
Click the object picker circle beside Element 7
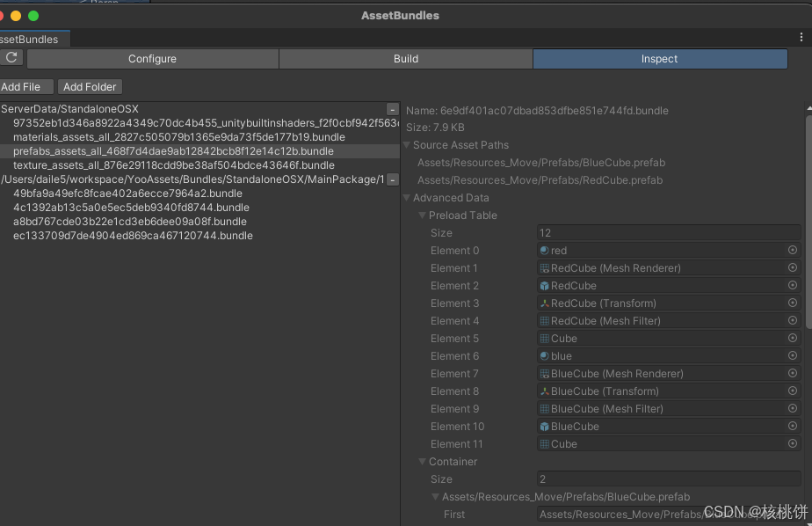(792, 373)
